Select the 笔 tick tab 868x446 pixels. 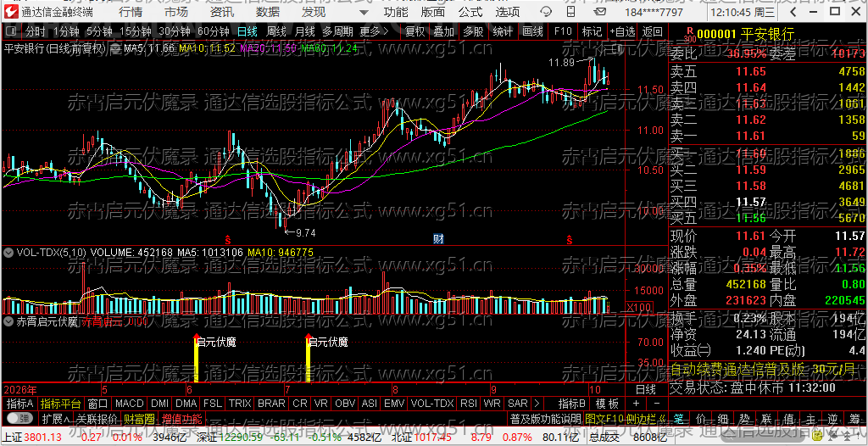679,418
